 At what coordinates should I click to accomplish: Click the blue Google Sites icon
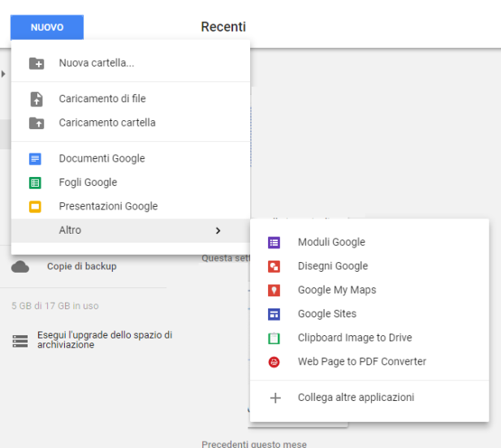coord(274,314)
